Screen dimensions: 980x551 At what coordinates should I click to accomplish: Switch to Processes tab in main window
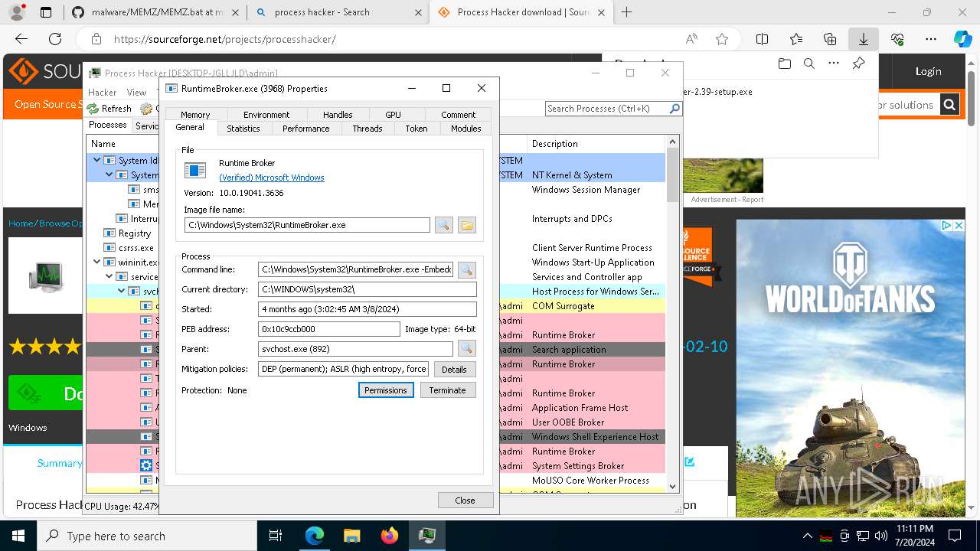108,125
